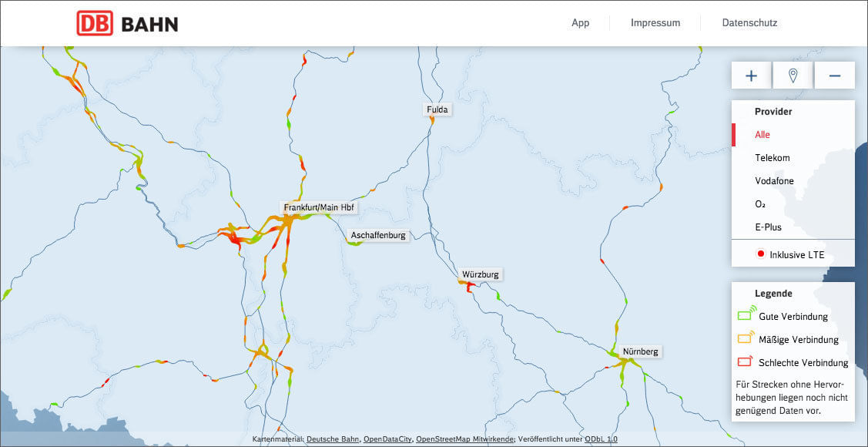Choose the O₂ provider
This screenshot has width=868, height=447.
(x=760, y=204)
